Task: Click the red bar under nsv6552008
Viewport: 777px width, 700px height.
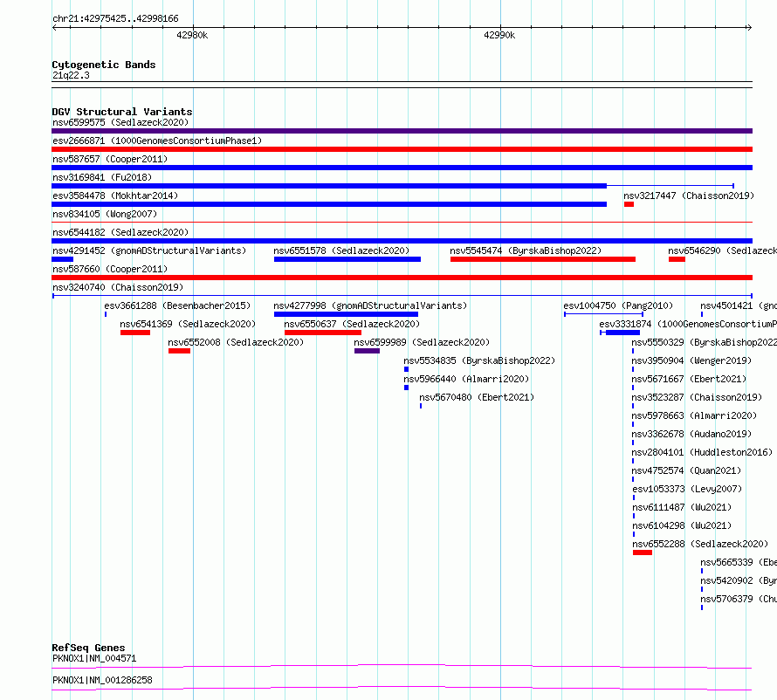Action: 179,351
